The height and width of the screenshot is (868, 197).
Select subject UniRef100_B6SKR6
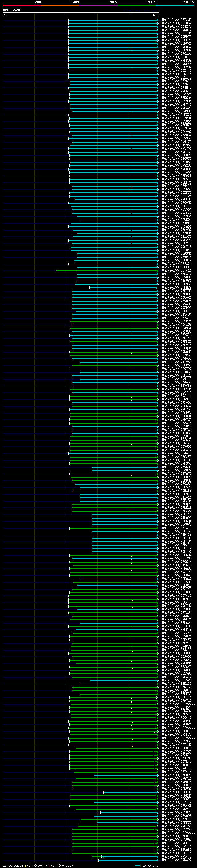pos(176,321)
